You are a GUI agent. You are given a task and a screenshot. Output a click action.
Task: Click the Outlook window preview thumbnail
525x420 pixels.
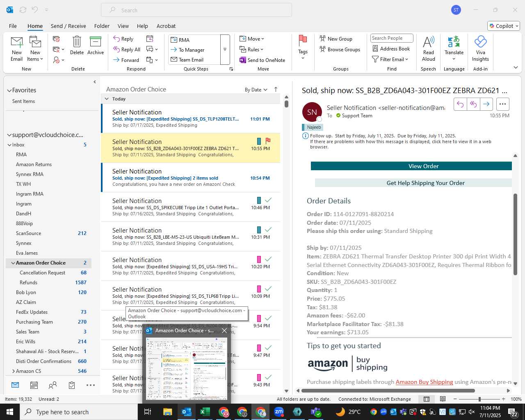click(x=187, y=369)
